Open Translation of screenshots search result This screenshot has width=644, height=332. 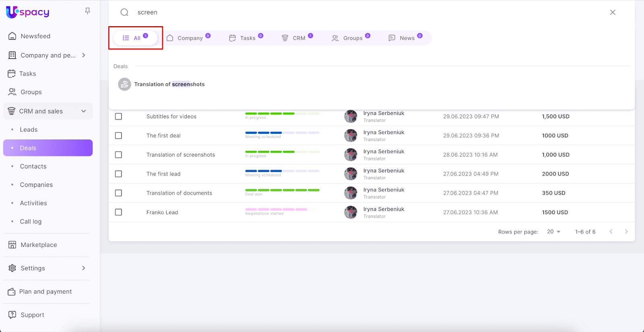(x=169, y=84)
